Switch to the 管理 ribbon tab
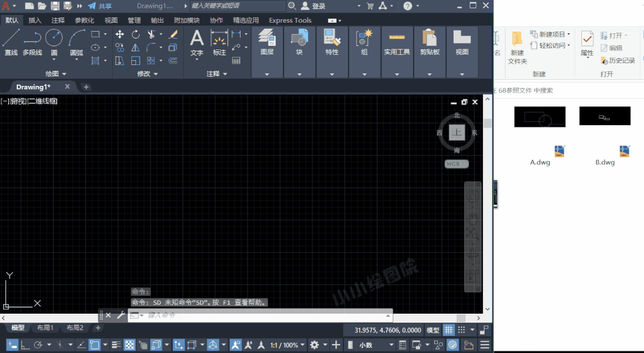Image resolution: width=644 pixels, height=353 pixels. 134,20
